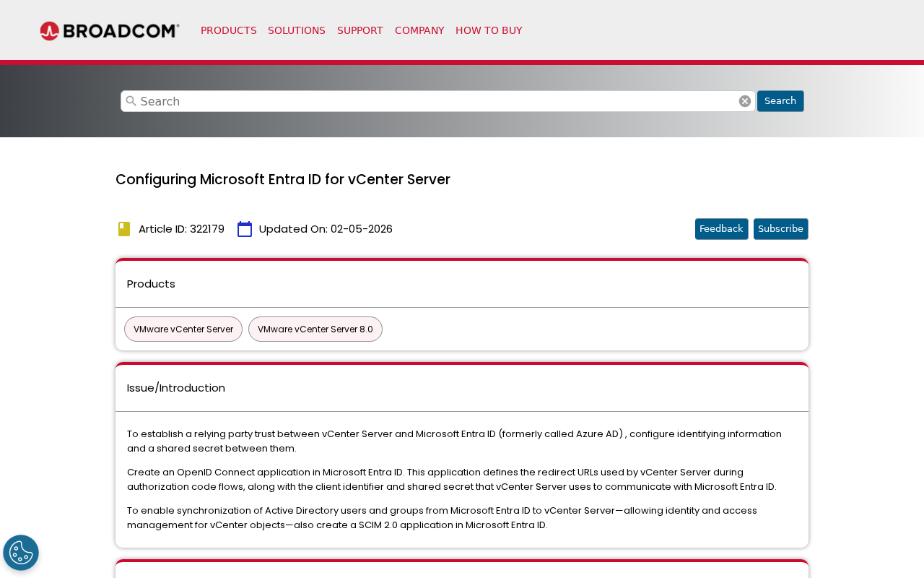Click the Subscribe button
This screenshot has width=924, height=578.
point(780,228)
